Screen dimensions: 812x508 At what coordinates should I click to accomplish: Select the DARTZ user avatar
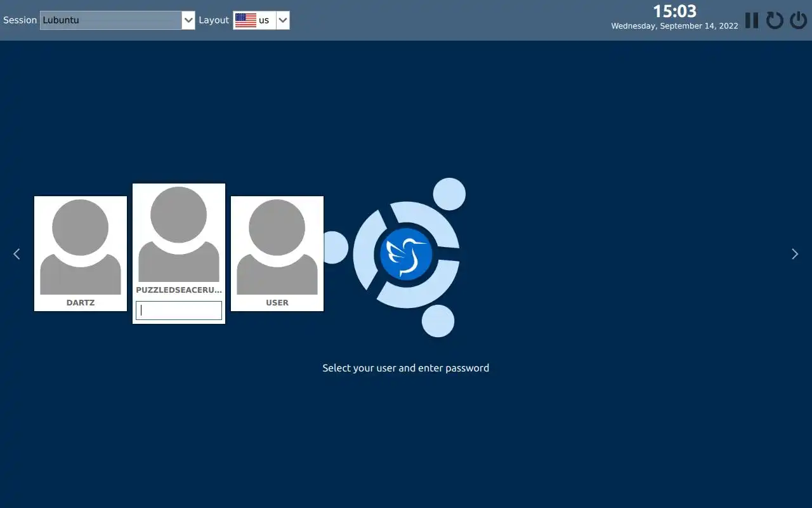click(81, 247)
